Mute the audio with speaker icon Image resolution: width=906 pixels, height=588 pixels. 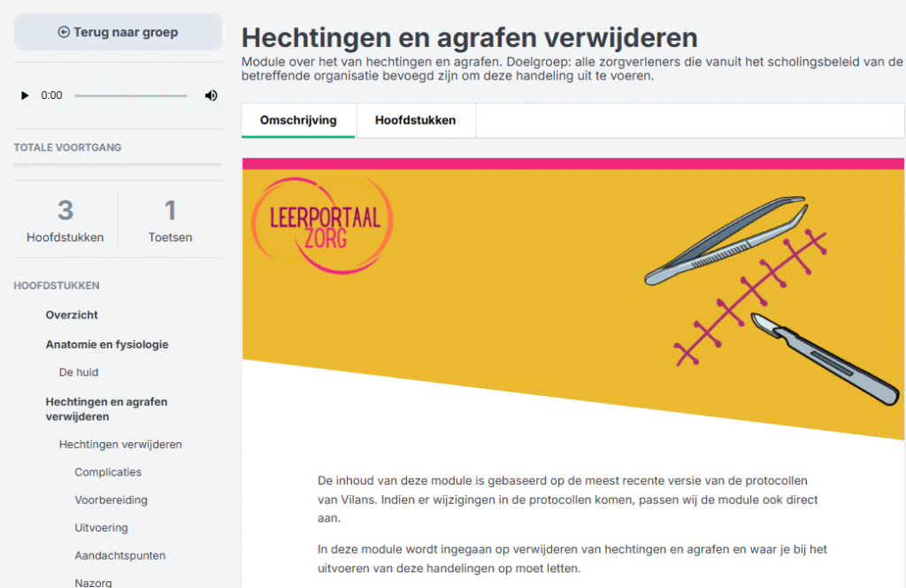tap(211, 95)
